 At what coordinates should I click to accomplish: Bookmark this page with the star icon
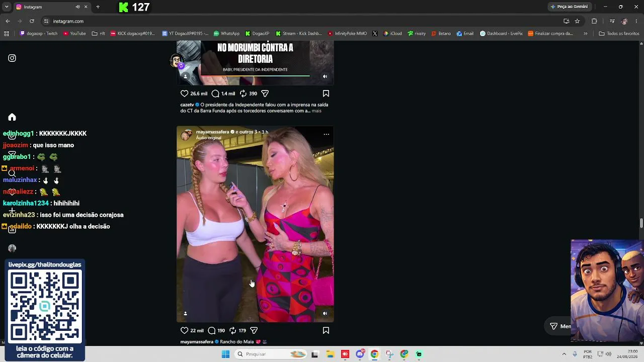[577, 21]
